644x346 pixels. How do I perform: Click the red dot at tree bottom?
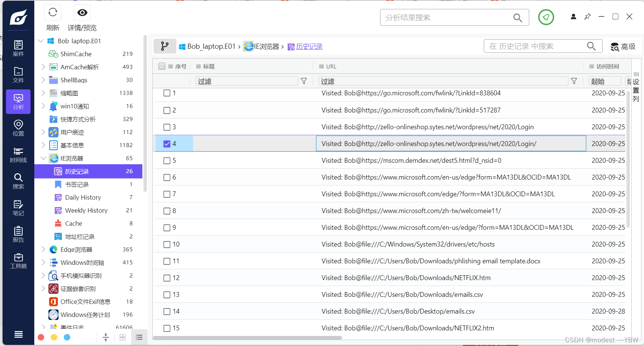[x=41, y=337]
